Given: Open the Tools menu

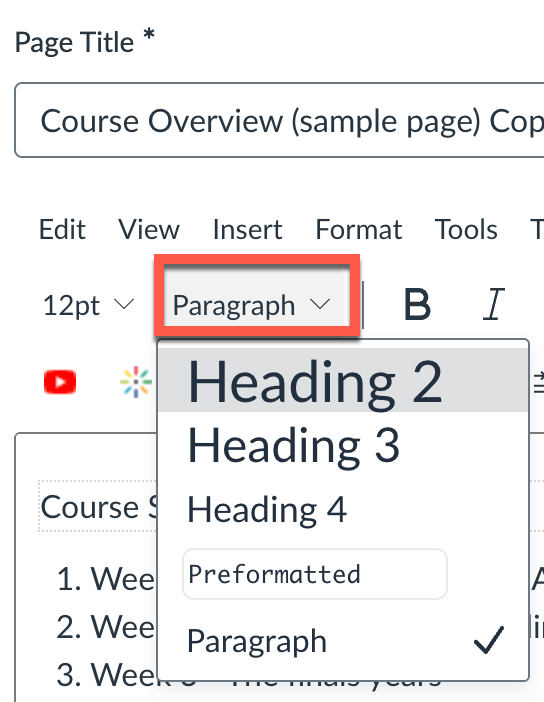Looking at the screenshot, I should tap(466, 230).
